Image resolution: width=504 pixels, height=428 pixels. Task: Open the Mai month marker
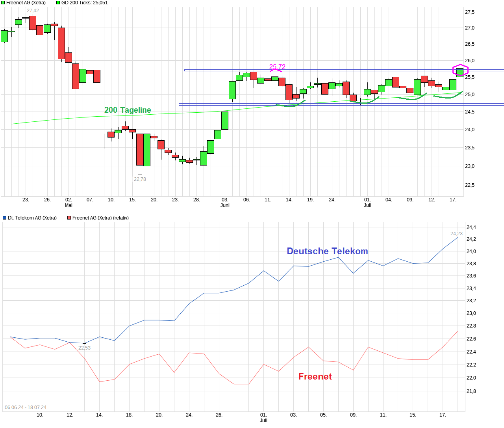[x=69, y=205]
